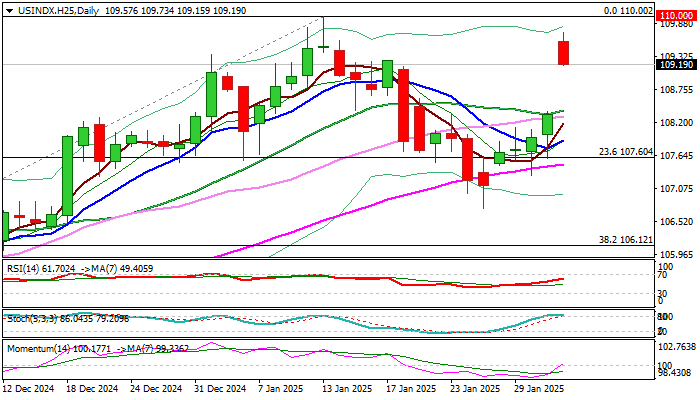Click the 0.0 110.002 Fibonacci label
The height and width of the screenshot is (400, 700).
(628, 11)
